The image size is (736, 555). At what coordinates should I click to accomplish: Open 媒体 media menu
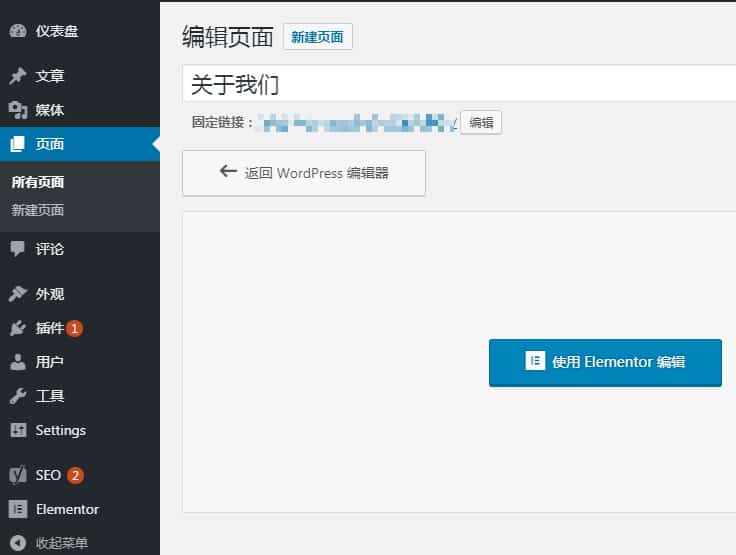(x=50, y=110)
